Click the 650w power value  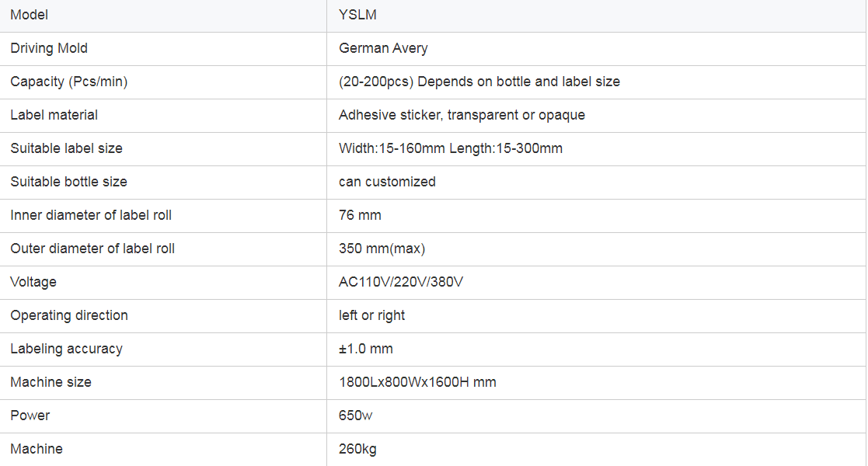click(355, 415)
